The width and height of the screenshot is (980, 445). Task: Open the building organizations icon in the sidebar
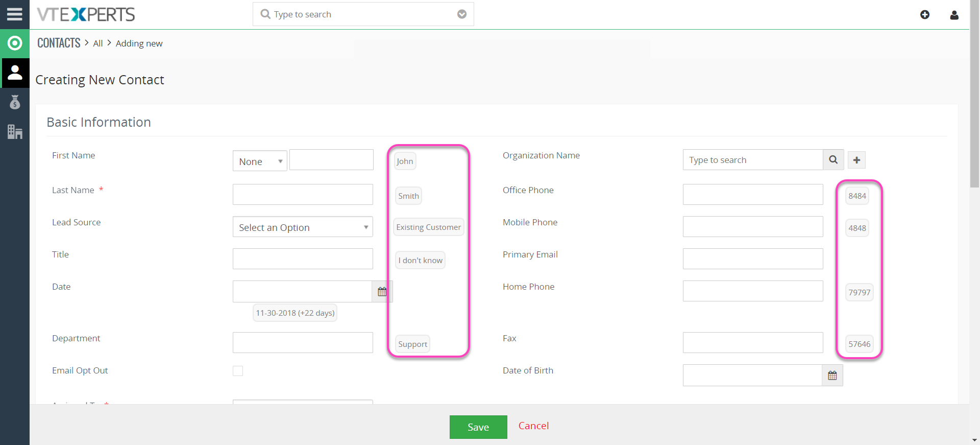tap(15, 132)
